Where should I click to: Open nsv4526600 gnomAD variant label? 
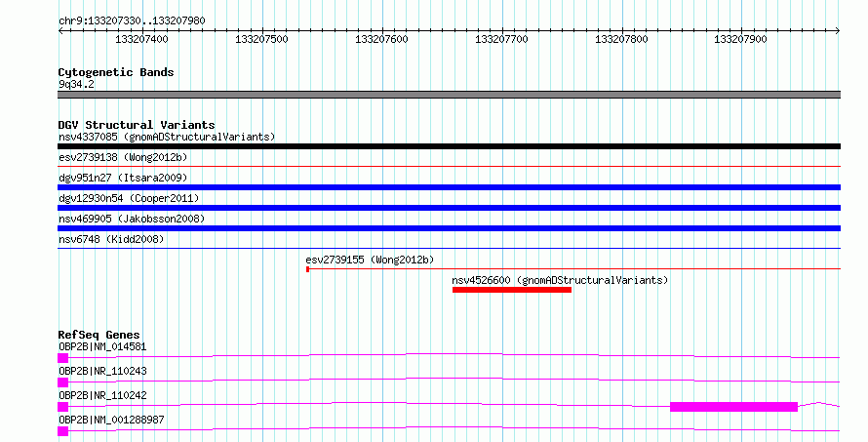tap(560, 280)
